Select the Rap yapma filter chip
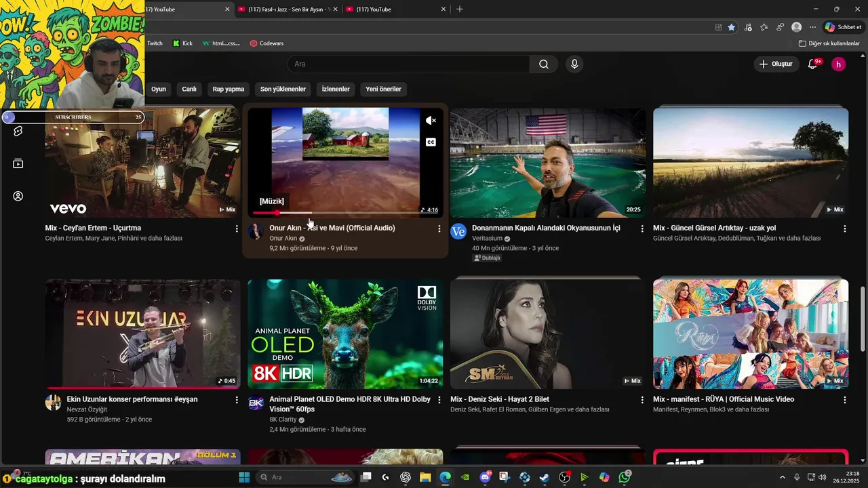Screen dimensions: 868x488 coord(229,89)
